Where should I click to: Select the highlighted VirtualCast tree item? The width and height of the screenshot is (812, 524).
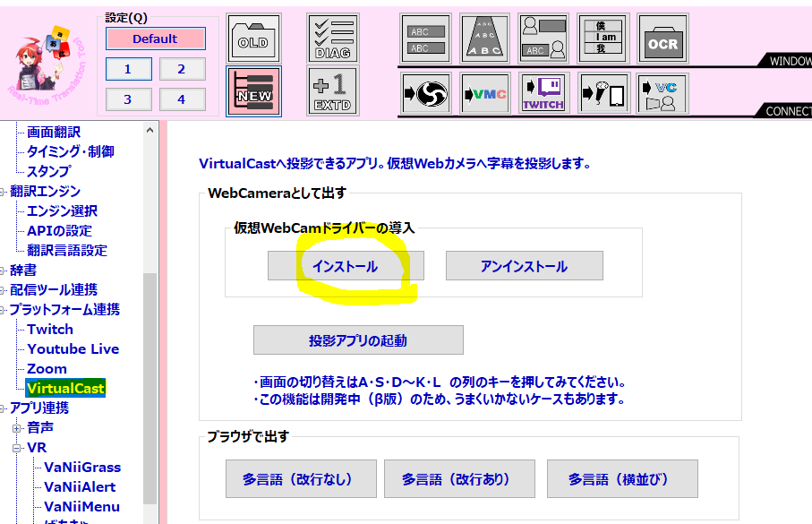click(x=65, y=388)
